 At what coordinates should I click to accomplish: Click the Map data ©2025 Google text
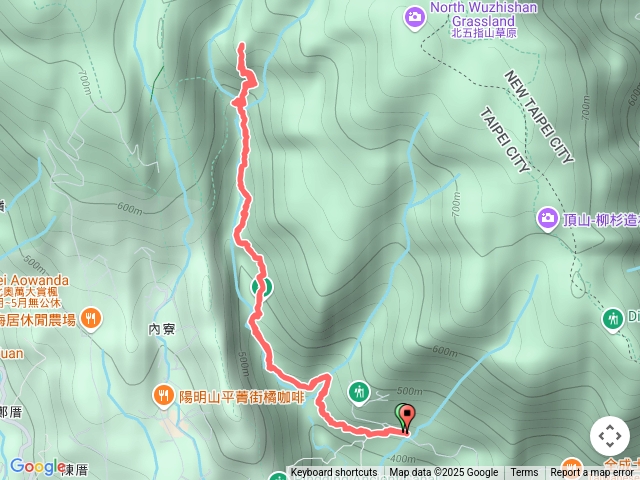[x=443, y=473]
